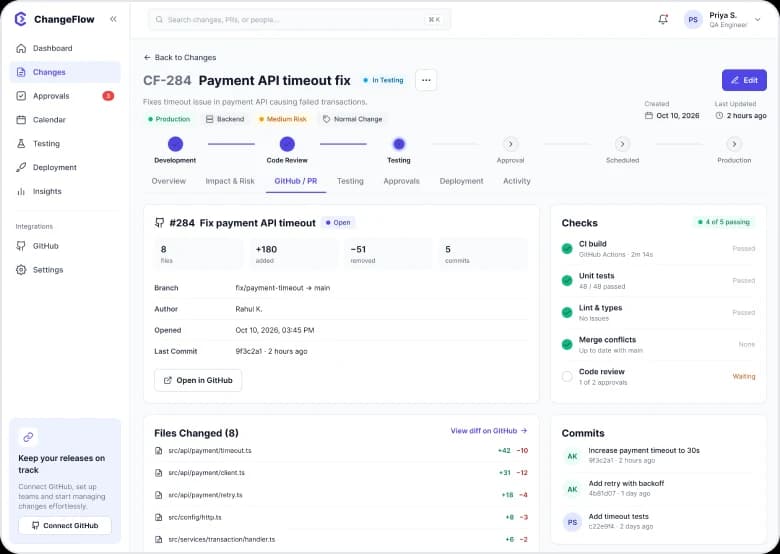Click the Insights bar chart icon
Viewport: 780px width, 554px height.
tap(21, 191)
